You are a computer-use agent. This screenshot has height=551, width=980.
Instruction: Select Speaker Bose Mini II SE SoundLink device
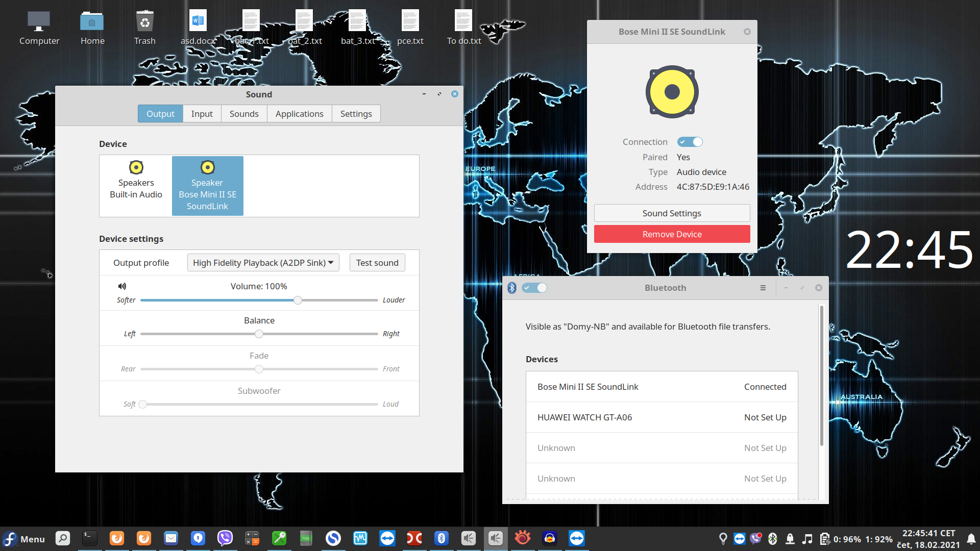[208, 186]
